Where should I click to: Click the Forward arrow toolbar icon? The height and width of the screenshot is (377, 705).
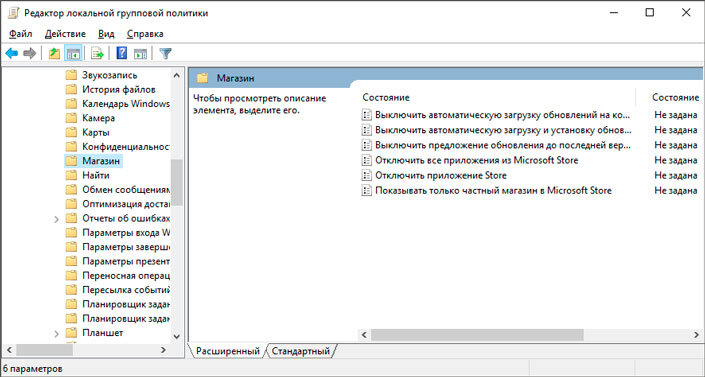[29, 54]
